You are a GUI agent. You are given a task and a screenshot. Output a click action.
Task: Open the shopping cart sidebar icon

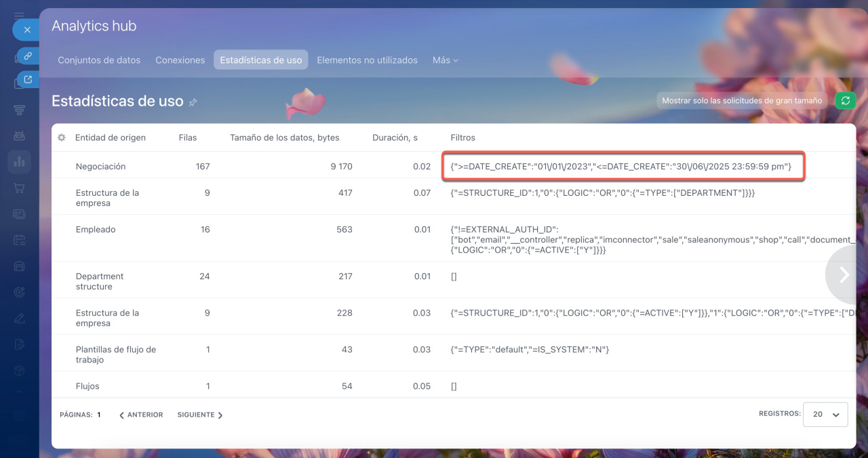[19, 188]
